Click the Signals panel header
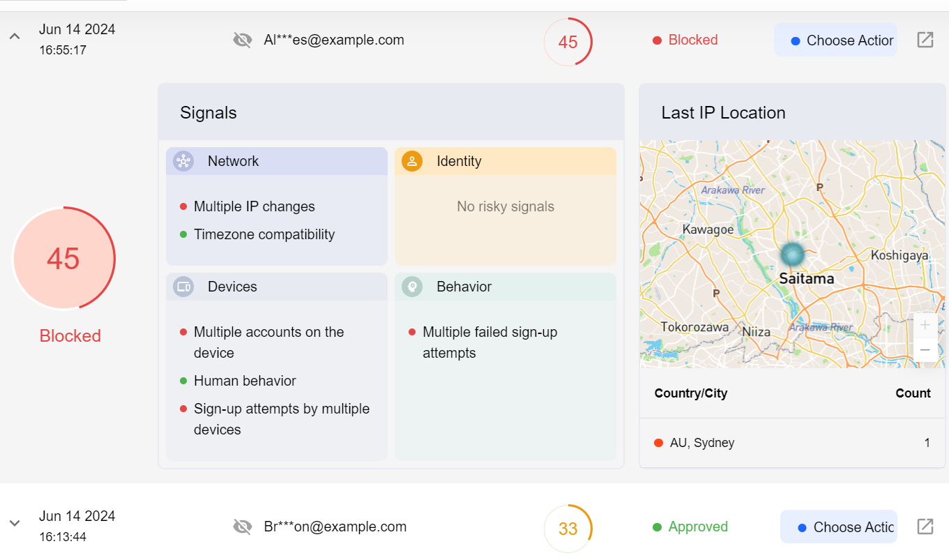This screenshot has height=560, width=949. tap(208, 113)
